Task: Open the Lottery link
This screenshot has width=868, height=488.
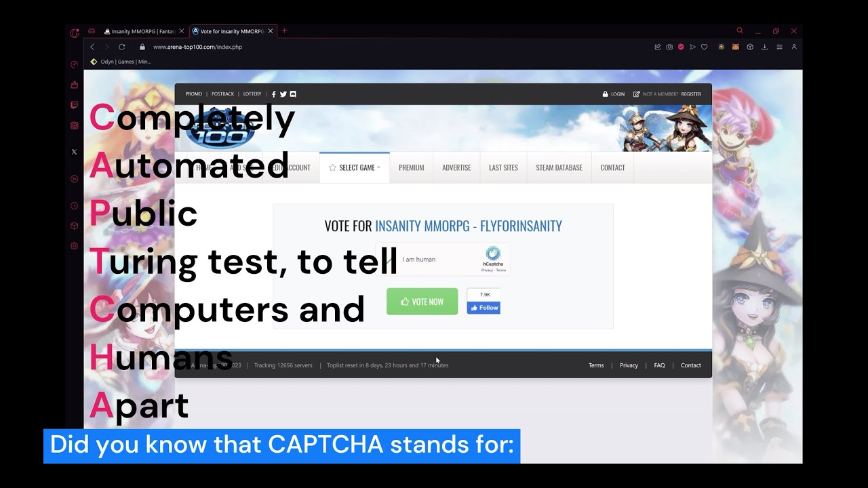Action: [x=252, y=94]
